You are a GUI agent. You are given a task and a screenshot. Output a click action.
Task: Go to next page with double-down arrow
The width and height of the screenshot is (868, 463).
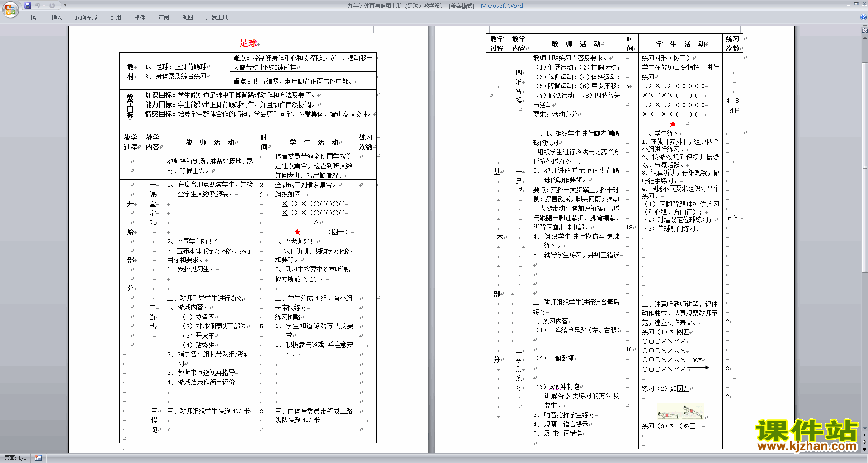864,449
